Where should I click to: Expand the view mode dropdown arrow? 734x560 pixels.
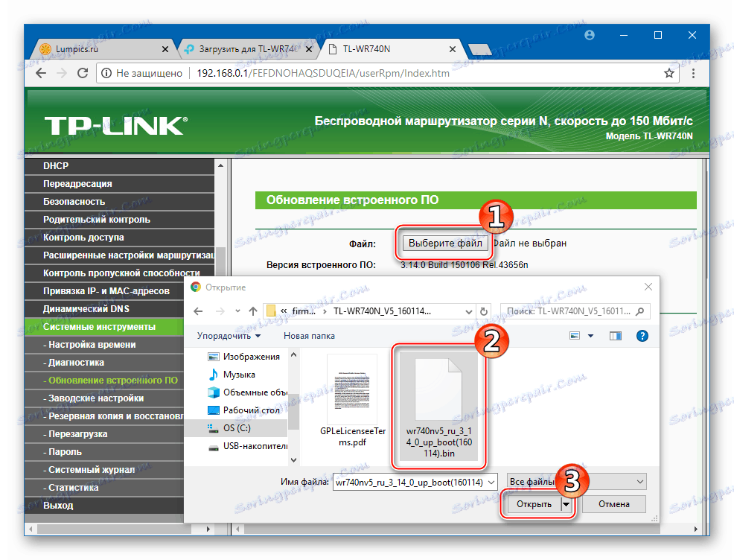[x=590, y=336]
